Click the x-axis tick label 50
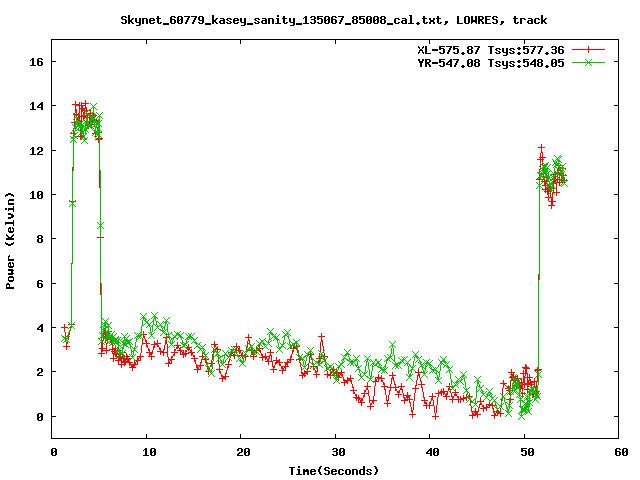The image size is (640, 480). coord(527,452)
